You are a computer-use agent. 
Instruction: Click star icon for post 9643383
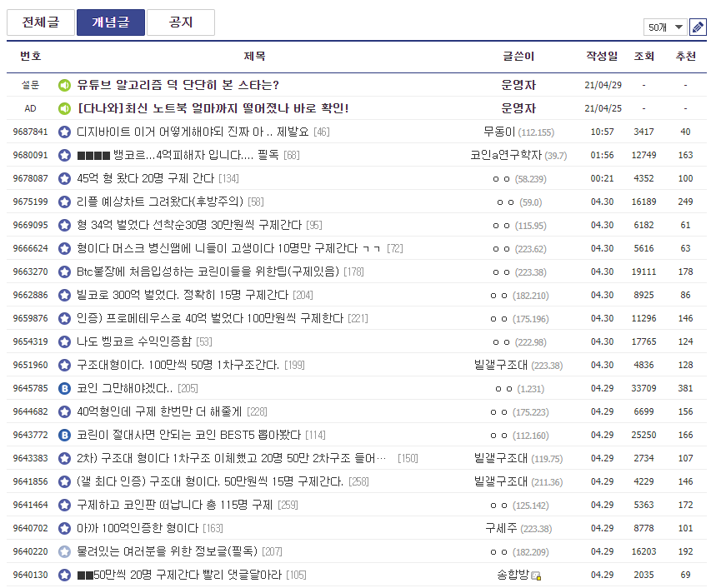point(64,458)
